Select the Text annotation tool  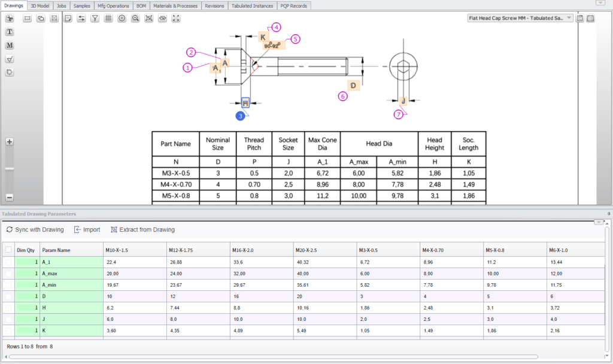9,32
